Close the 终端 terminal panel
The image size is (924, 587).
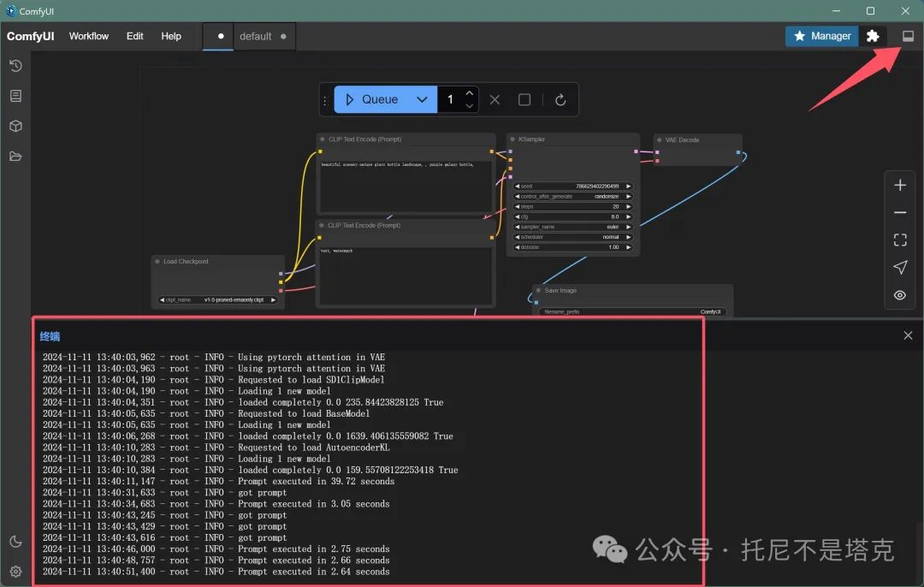point(908,335)
